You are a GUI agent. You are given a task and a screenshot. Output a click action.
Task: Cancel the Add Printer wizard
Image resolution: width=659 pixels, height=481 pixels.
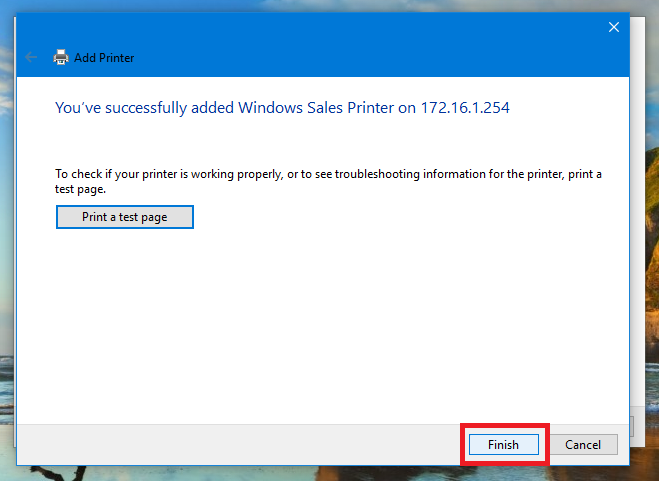pos(583,444)
